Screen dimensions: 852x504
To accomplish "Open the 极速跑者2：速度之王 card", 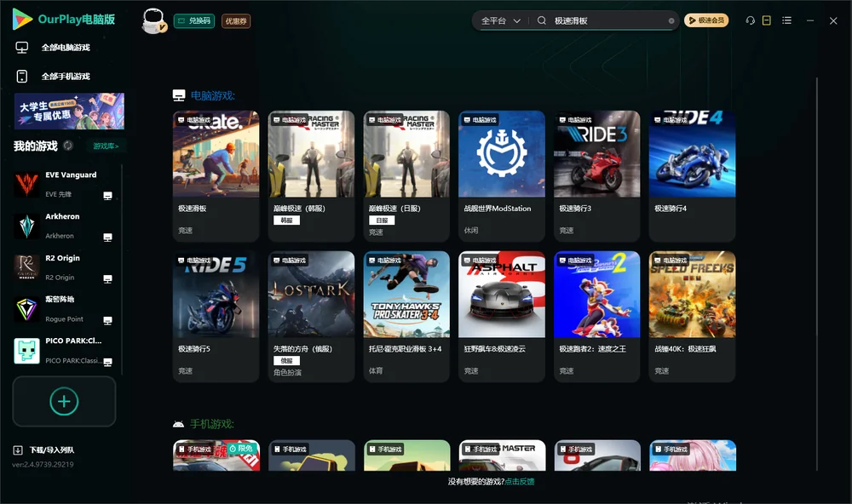I will (597, 317).
